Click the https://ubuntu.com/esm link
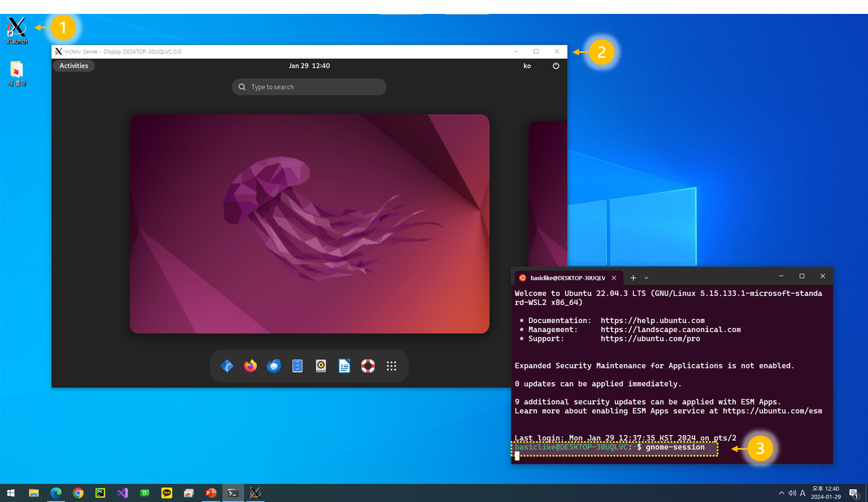This screenshot has height=502, width=868. [772, 411]
